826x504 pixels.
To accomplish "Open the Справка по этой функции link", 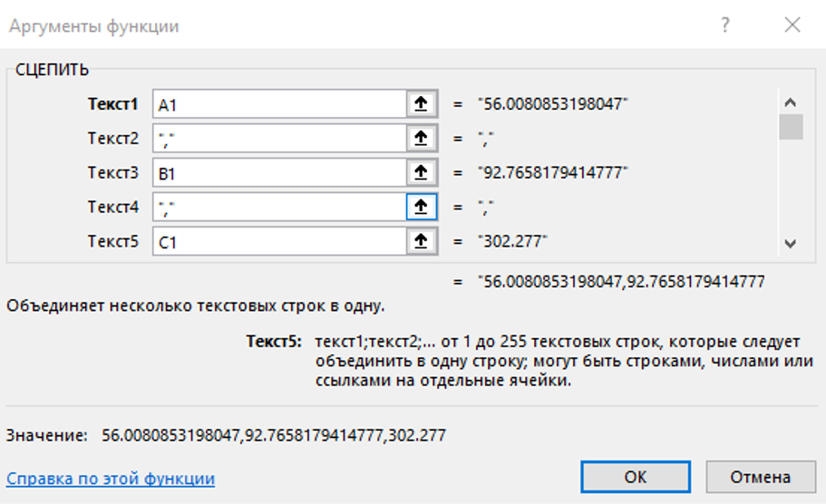I will point(111,479).
